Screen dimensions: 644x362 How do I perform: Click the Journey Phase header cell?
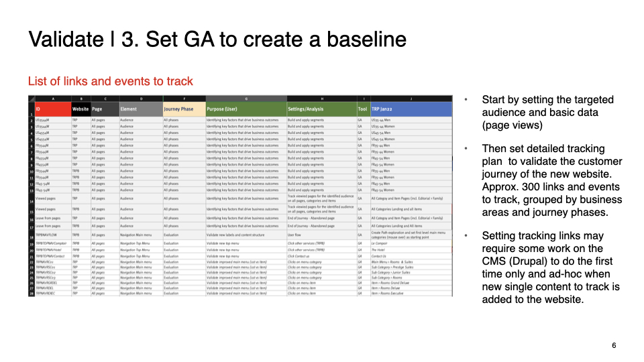pos(183,109)
